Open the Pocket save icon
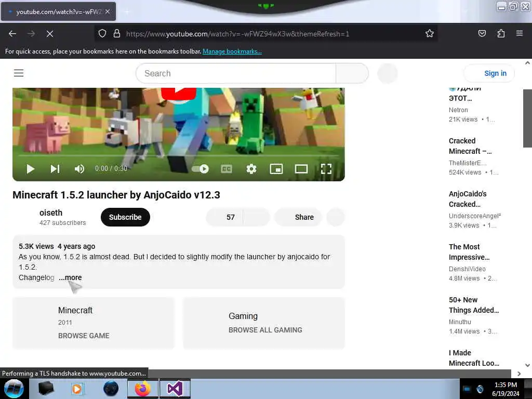The width and height of the screenshot is (532, 399). (482, 33)
